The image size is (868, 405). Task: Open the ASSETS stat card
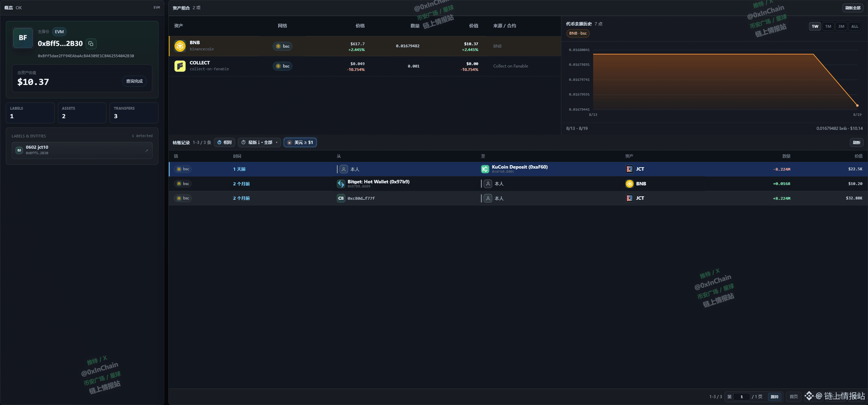[82, 113]
